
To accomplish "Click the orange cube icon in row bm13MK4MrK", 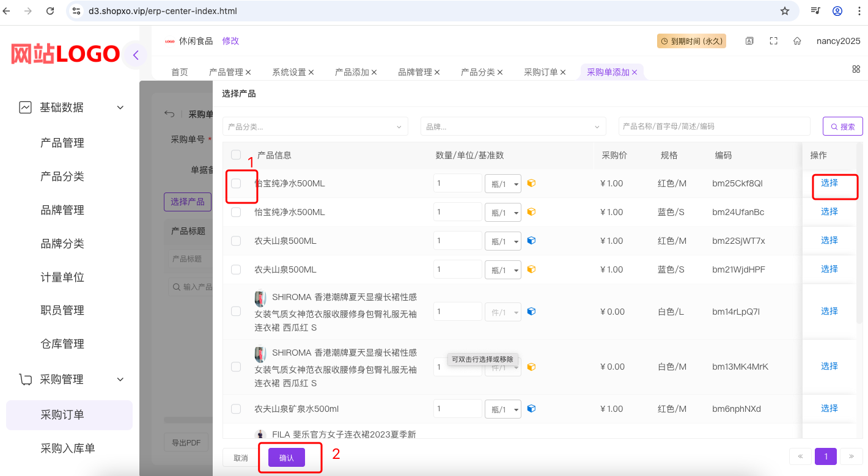I will click(531, 367).
